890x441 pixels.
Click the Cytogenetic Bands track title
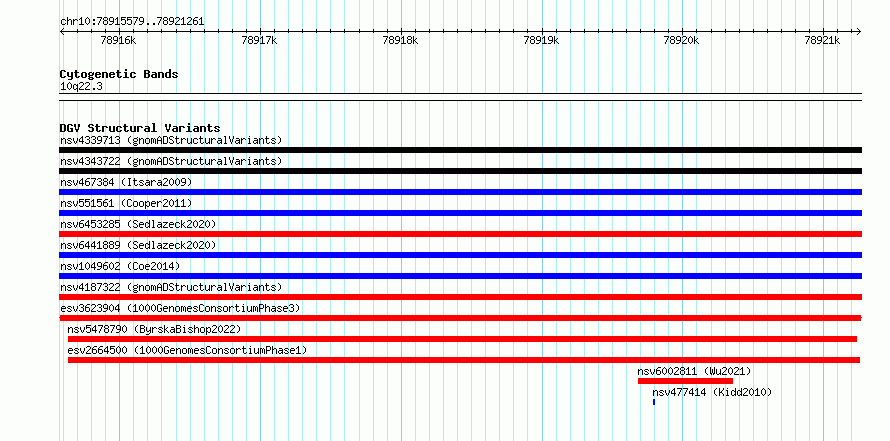point(119,74)
